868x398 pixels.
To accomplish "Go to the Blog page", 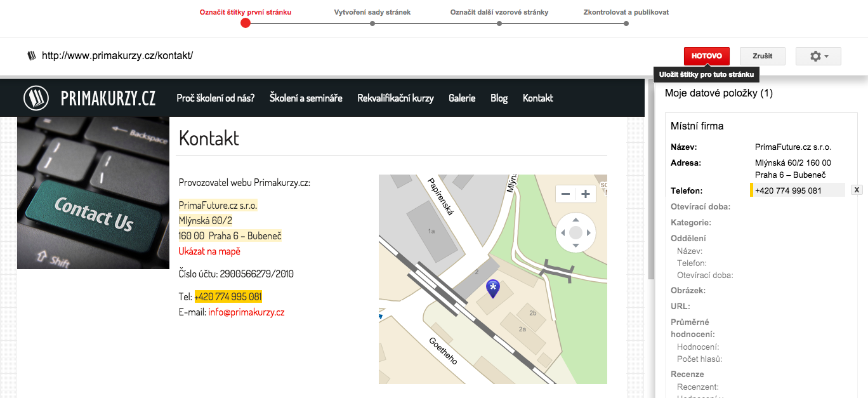I will [499, 98].
